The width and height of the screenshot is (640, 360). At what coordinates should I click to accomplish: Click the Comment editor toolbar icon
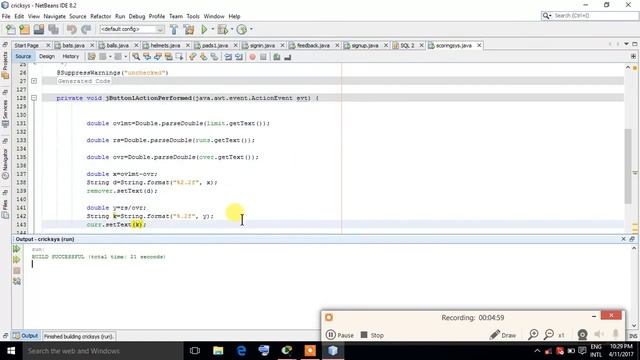277,57
